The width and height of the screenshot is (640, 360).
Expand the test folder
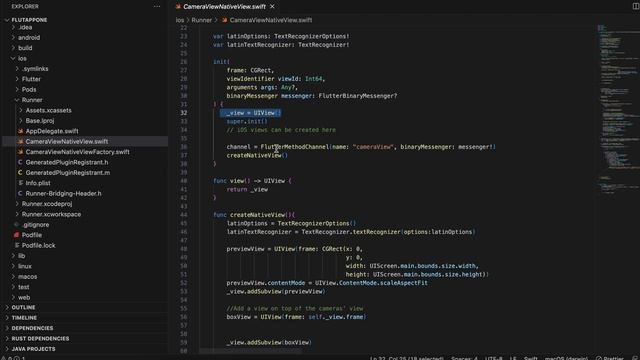point(23,287)
